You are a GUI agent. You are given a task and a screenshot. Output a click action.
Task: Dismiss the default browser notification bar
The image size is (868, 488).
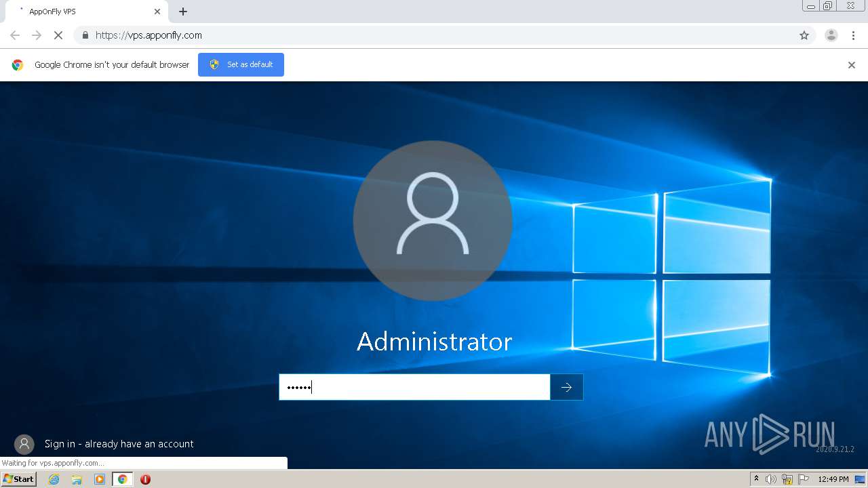pyautogui.click(x=852, y=65)
